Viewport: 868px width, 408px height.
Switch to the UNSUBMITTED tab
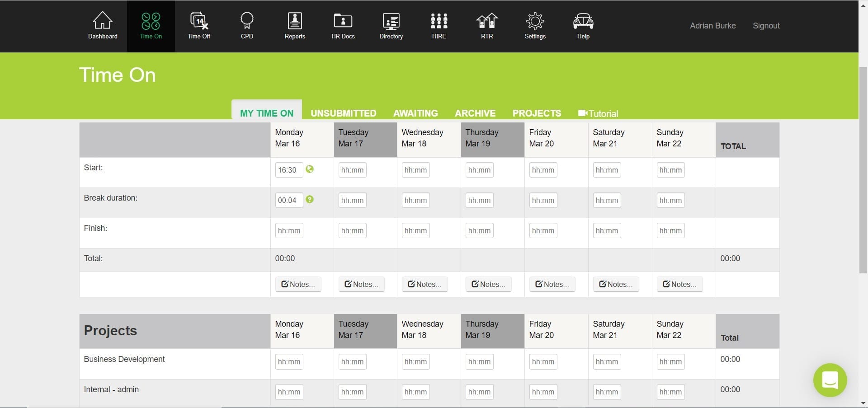pyautogui.click(x=344, y=113)
